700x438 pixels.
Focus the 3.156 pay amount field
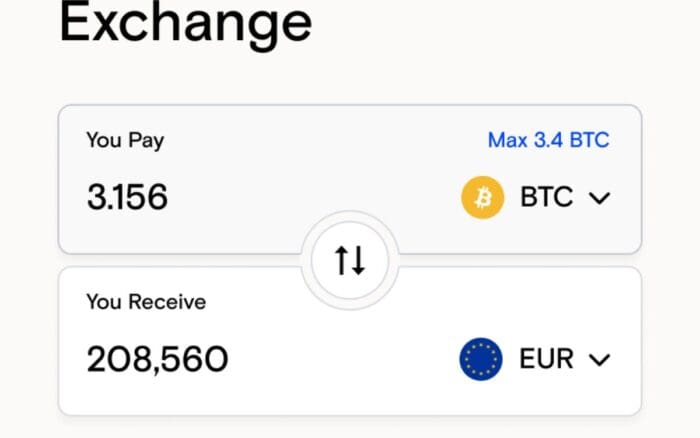127,198
